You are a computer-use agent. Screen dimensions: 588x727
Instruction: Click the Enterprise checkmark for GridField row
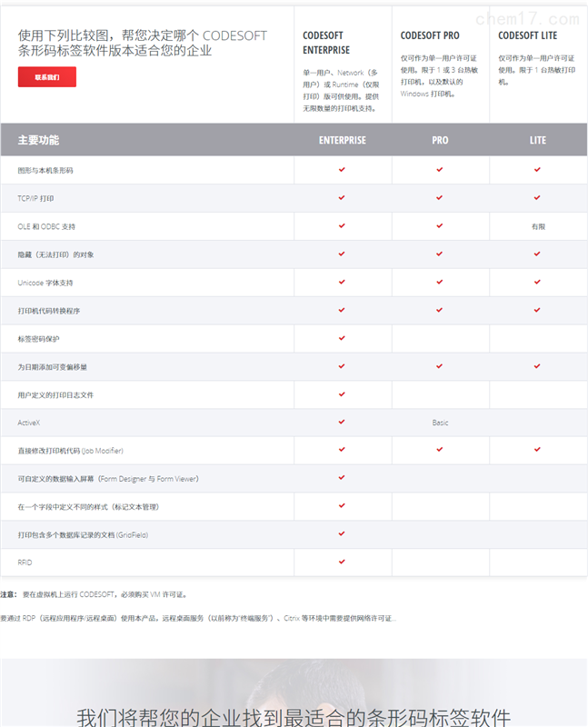tap(343, 533)
